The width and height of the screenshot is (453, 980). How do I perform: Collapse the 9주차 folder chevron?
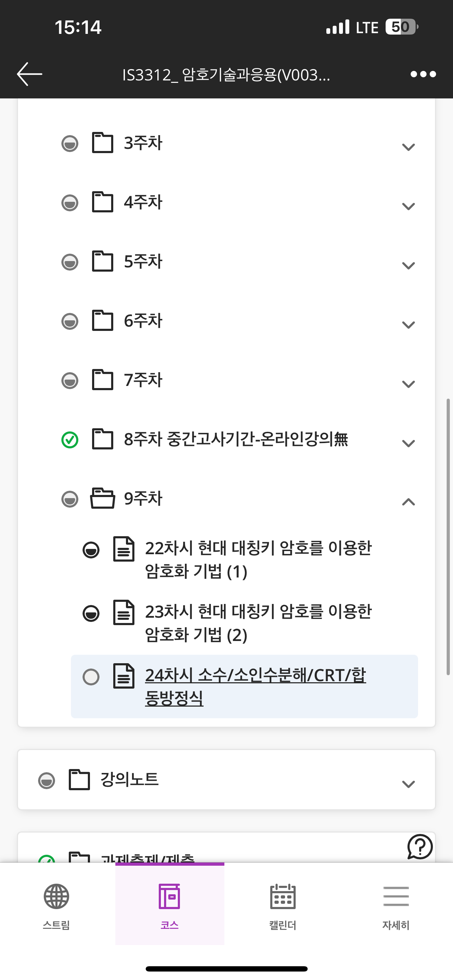click(x=408, y=502)
